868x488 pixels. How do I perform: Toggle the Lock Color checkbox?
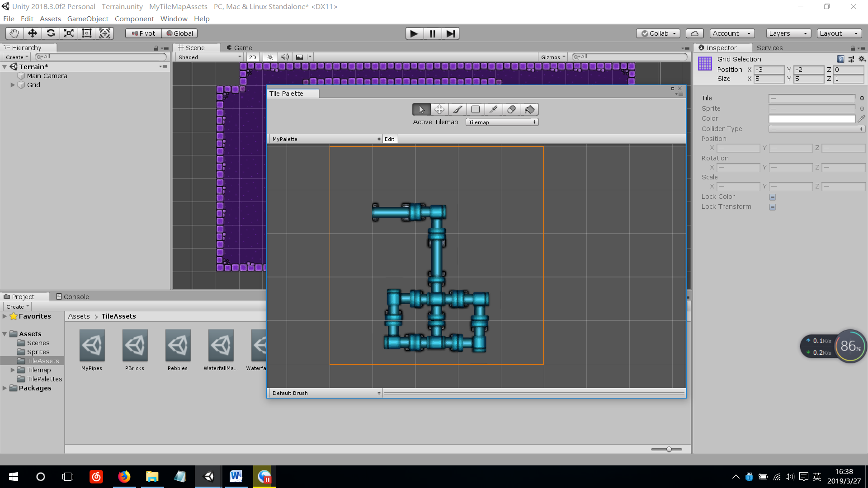772,197
